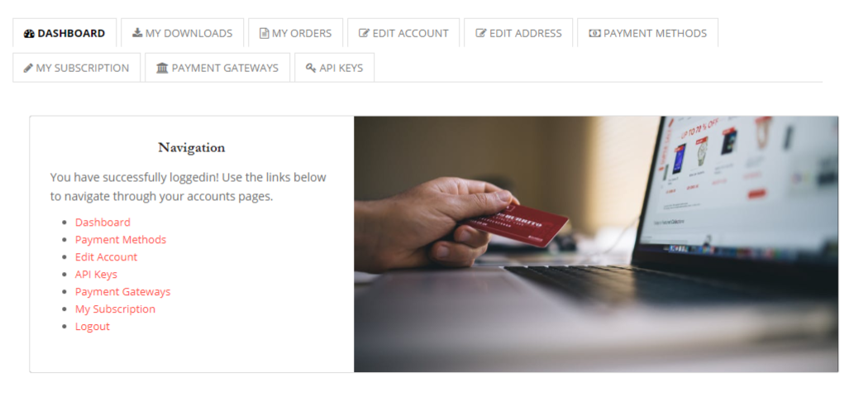Click the Logout link
Image resolution: width=868 pixels, height=416 pixels.
(93, 326)
